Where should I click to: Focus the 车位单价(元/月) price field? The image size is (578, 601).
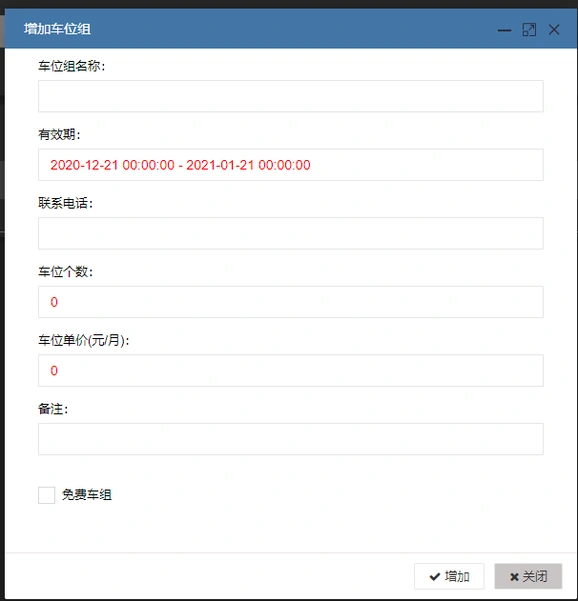pos(291,371)
